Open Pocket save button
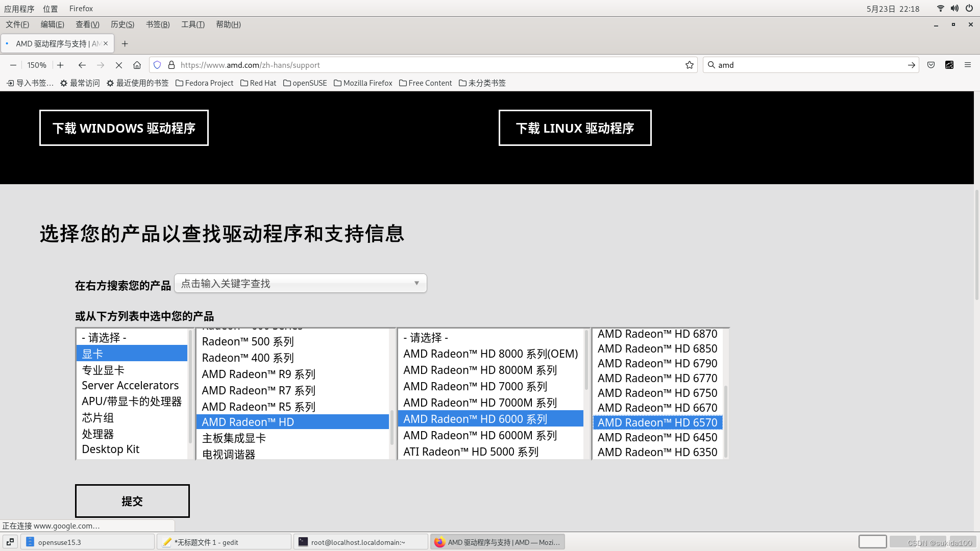Image resolution: width=980 pixels, height=551 pixels. click(x=931, y=65)
